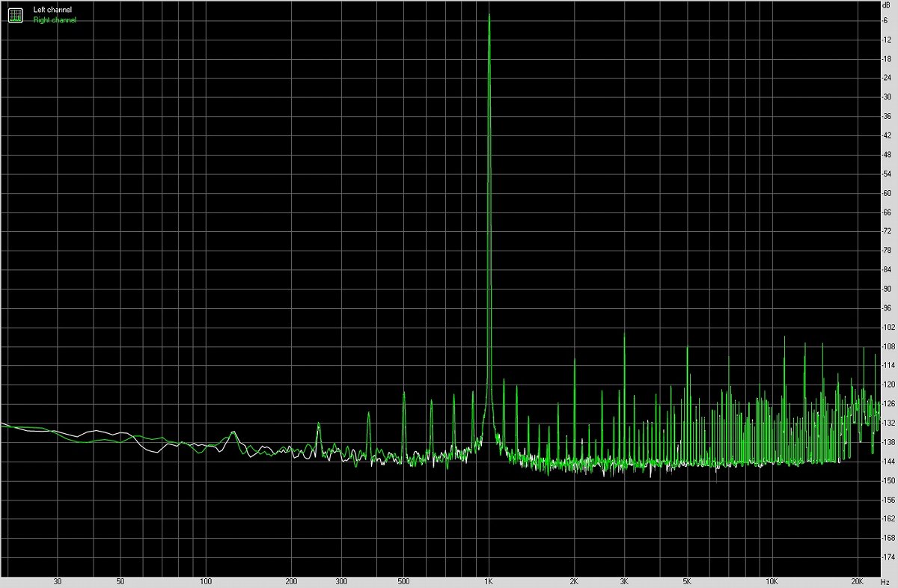Click the -174 mark on the dB scale
898x588 pixels.
[x=888, y=557]
